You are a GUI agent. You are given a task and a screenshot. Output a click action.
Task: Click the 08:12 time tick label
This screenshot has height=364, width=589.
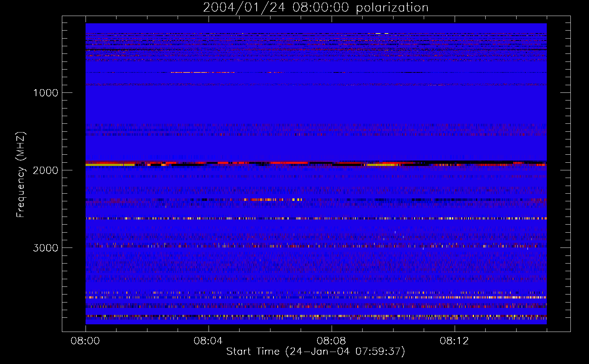[x=454, y=341]
